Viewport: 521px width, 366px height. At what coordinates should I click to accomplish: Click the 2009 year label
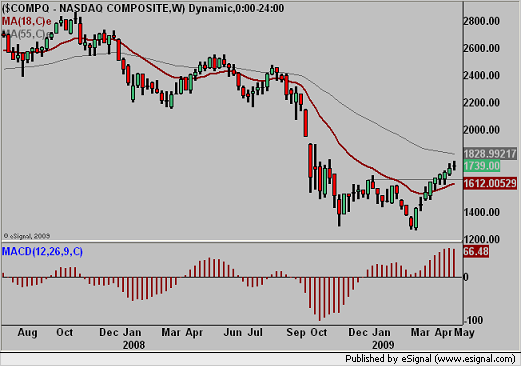tap(383, 345)
